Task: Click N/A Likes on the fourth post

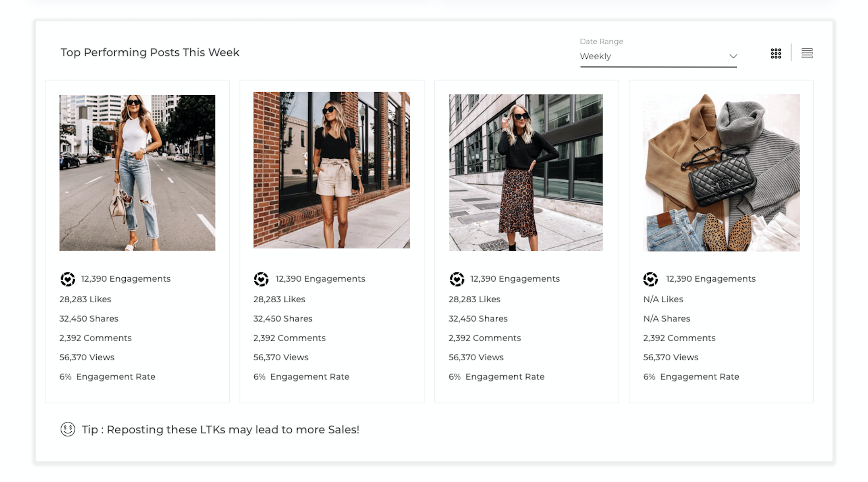Action: point(663,299)
